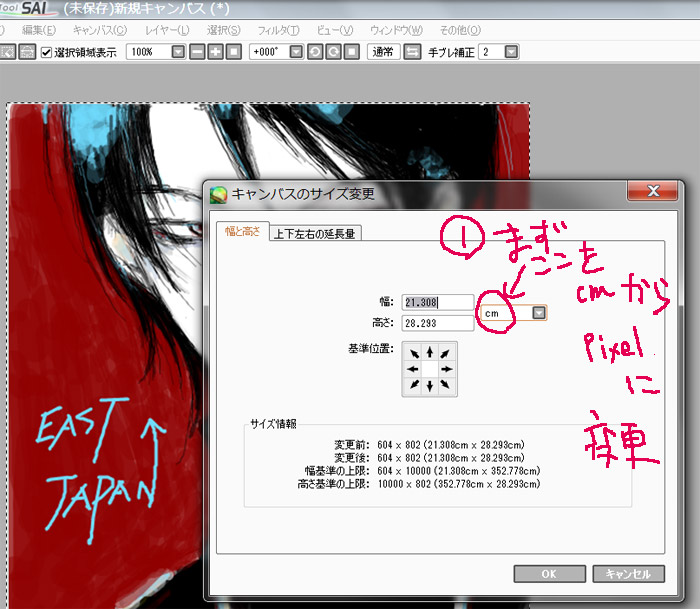Screen dimensions: 700x609
Task: Click the zoom in plus toolbar icon
Action: pyautogui.click(x=215, y=52)
